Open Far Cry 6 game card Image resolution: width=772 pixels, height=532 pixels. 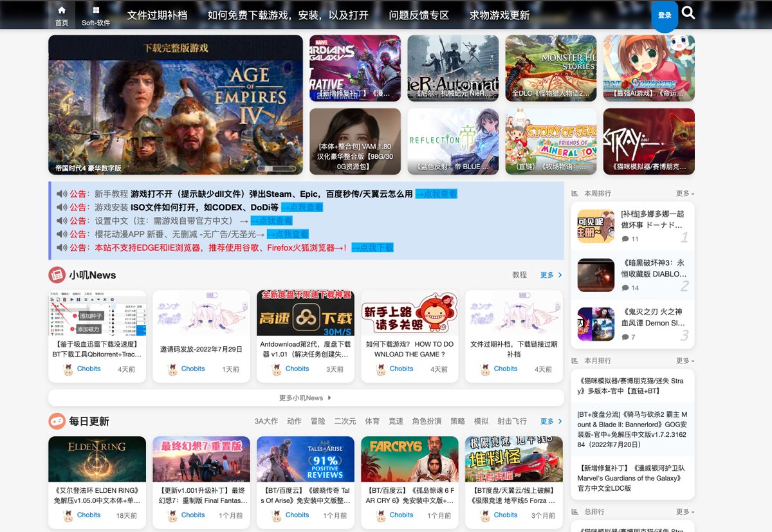[410, 482]
